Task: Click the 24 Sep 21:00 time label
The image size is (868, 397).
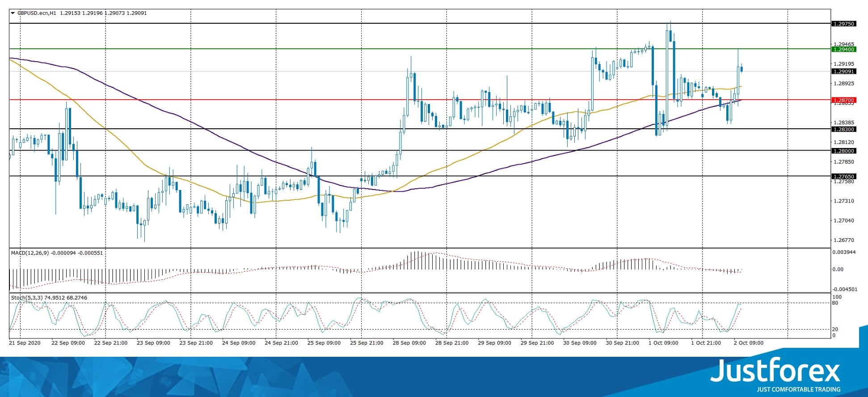Action: pyautogui.click(x=281, y=343)
